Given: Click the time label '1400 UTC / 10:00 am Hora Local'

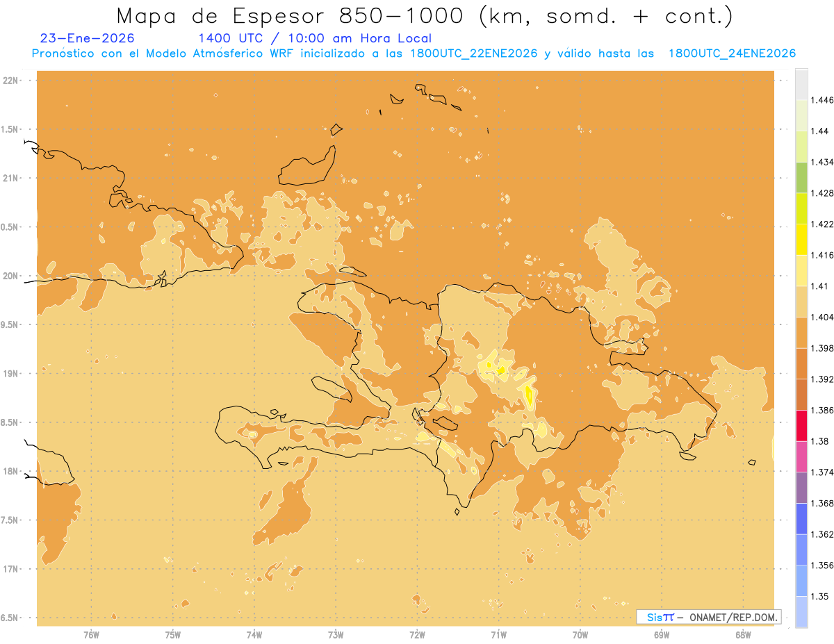Looking at the screenshot, I should point(315,39).
